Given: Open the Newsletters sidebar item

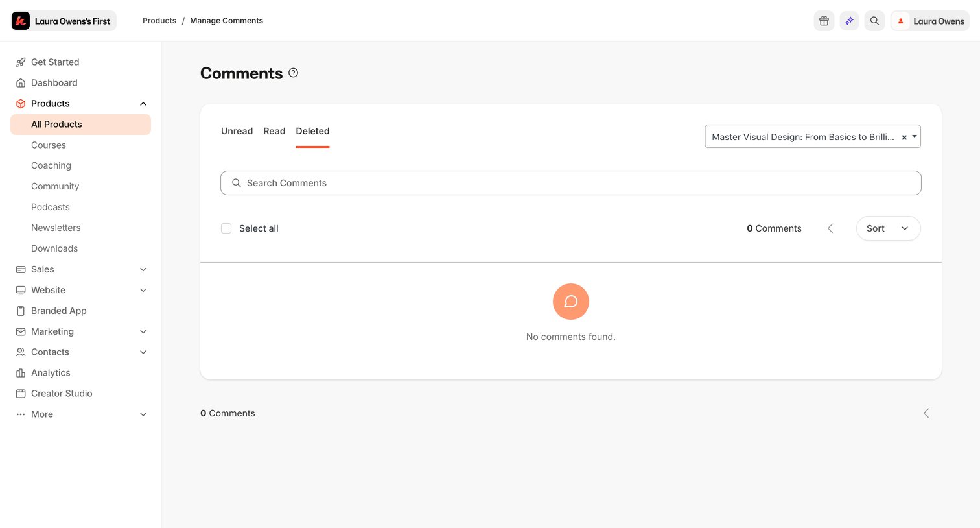Looking at the screenshot, I should click(56, 228).
